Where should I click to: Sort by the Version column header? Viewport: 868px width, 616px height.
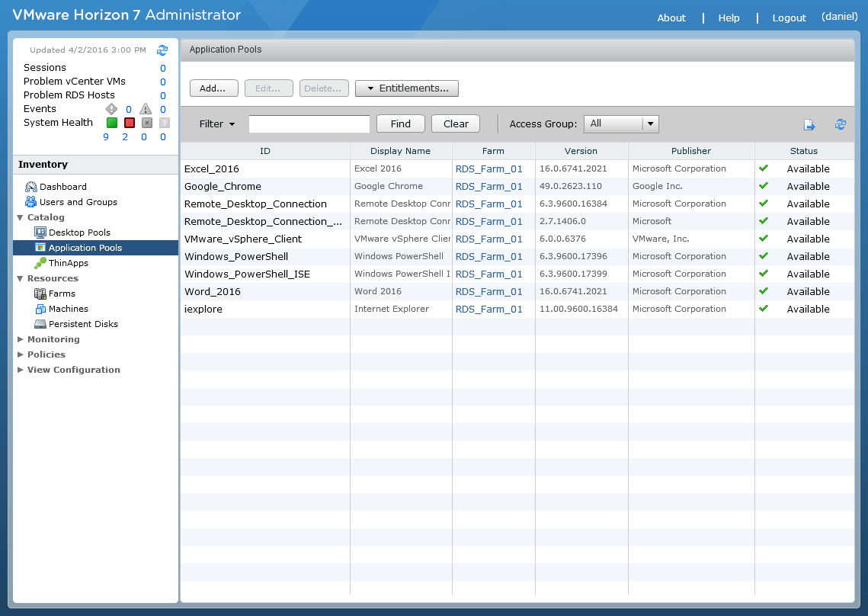(581, 151)
